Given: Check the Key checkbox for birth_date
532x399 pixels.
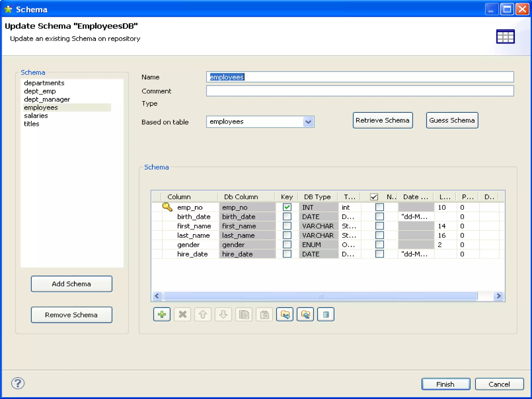Looking at the screenshot, I should click(x=287, y=217).
